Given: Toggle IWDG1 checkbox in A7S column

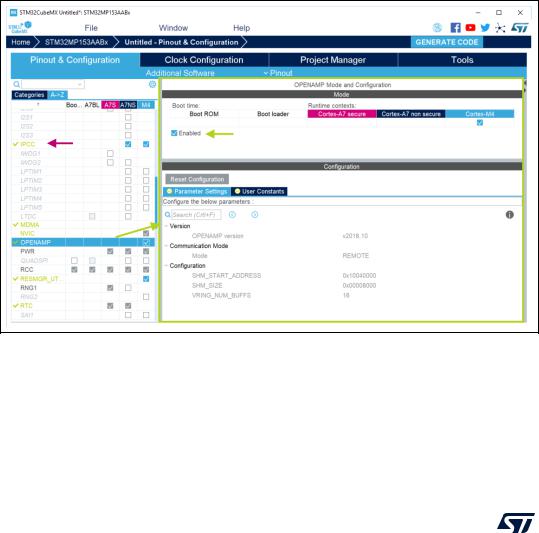Looking at the screenshot, I should coord(110,153).
